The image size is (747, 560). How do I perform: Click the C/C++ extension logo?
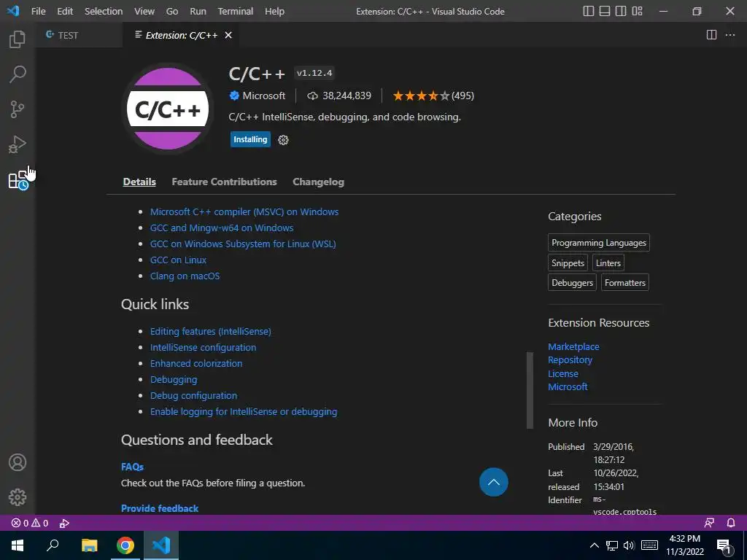[168, 109]
